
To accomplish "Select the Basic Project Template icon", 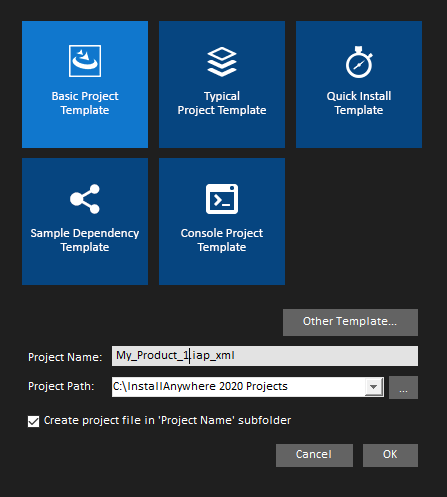I will [x=85, y=61].
